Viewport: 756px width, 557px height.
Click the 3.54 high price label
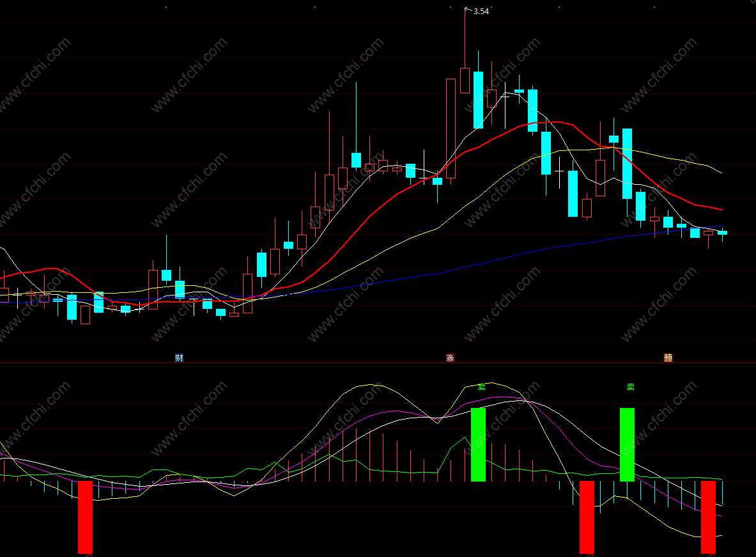click(x=481, y=11)
